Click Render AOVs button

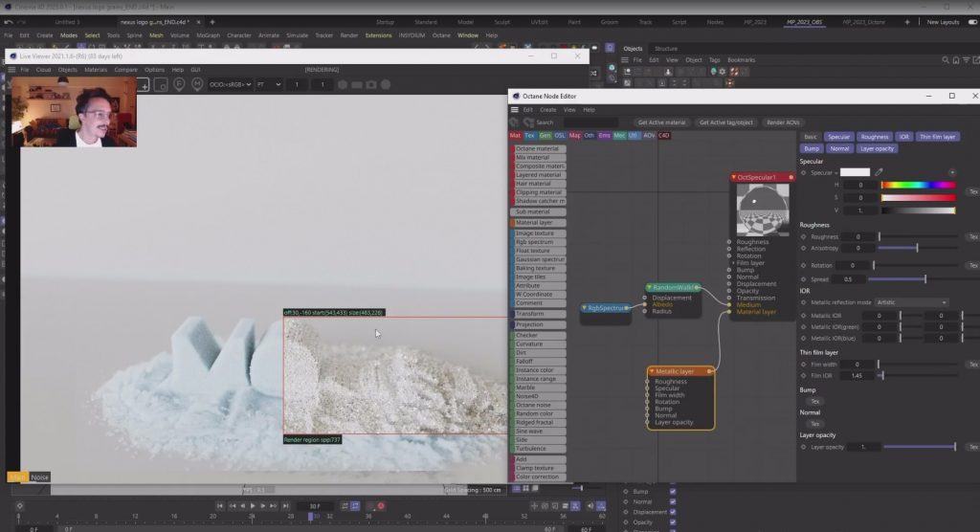[783, 122]
